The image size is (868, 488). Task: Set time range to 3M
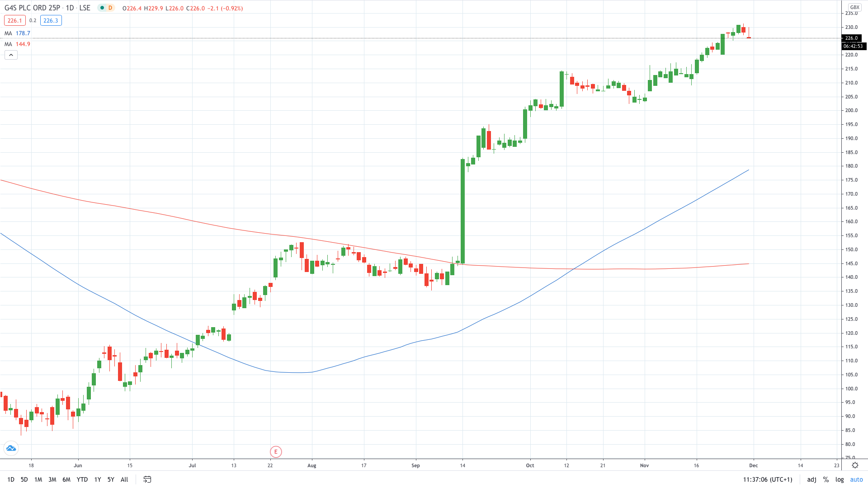tap(52, 479)
